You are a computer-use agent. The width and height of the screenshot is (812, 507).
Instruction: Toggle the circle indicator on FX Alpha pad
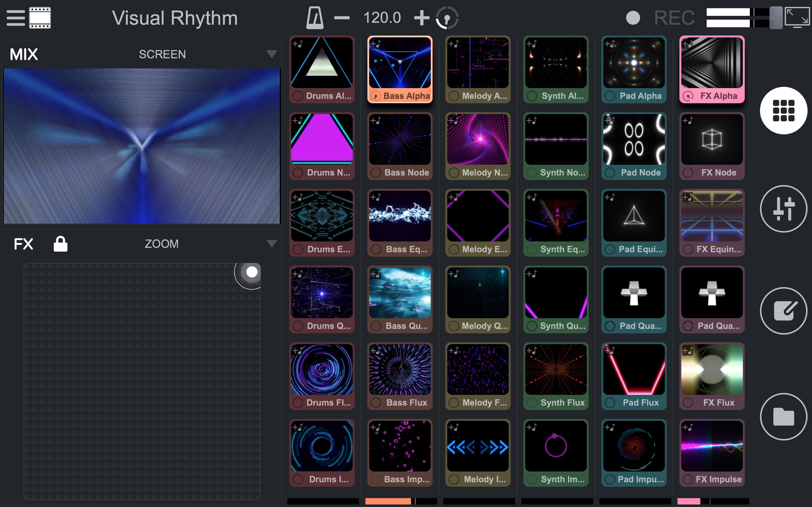point(688,96)
